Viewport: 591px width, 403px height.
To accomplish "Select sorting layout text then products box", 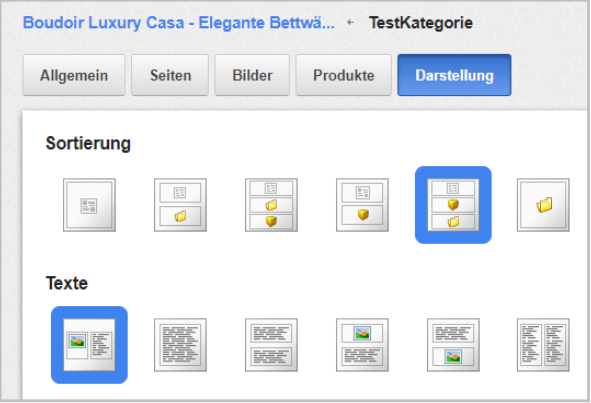I will (362, 205).
